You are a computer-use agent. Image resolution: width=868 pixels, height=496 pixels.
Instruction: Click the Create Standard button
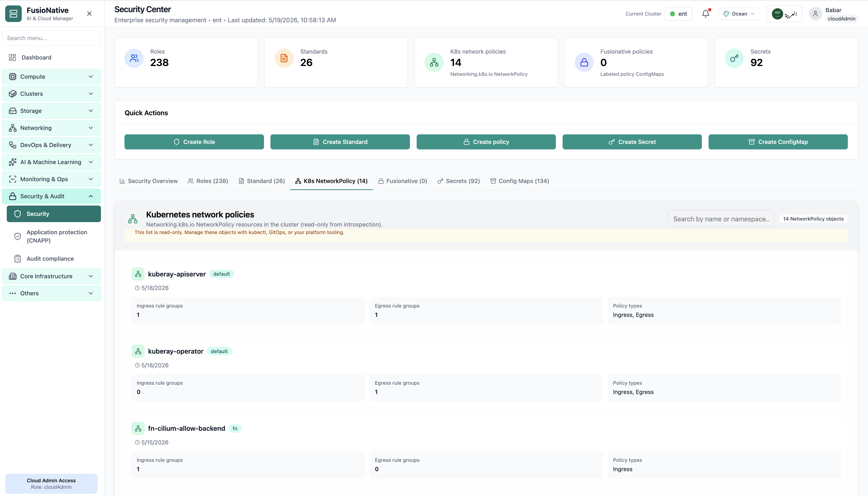pyautogui.click(x=340, y=142)
